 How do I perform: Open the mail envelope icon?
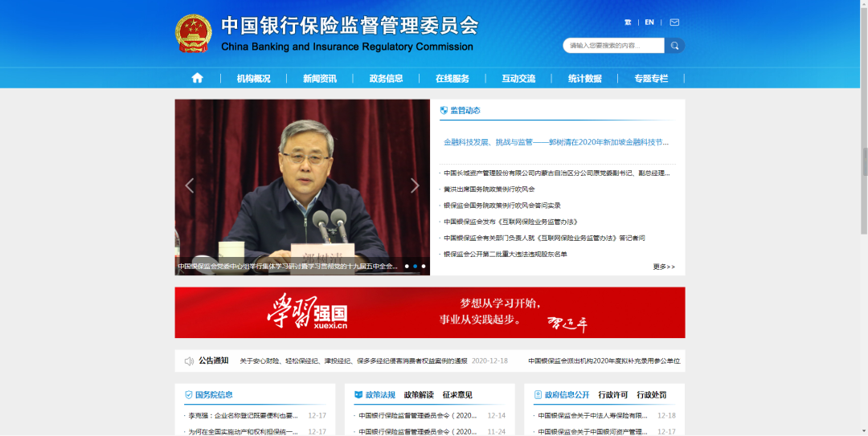[674, 22]
